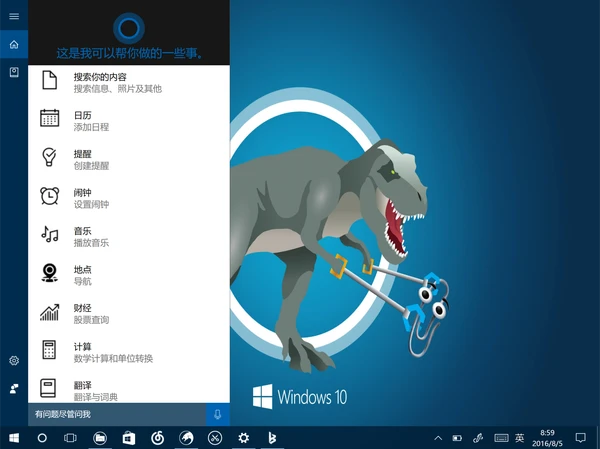The height and width of the screenshot is (449, 600).
Task: Click the location pin icon for 地点
Action: coord(50,273)
